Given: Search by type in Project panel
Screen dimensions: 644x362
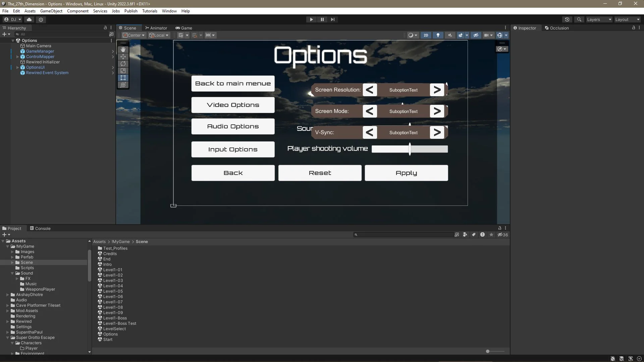Looking at the screenshot, I should tap(465, 235).
